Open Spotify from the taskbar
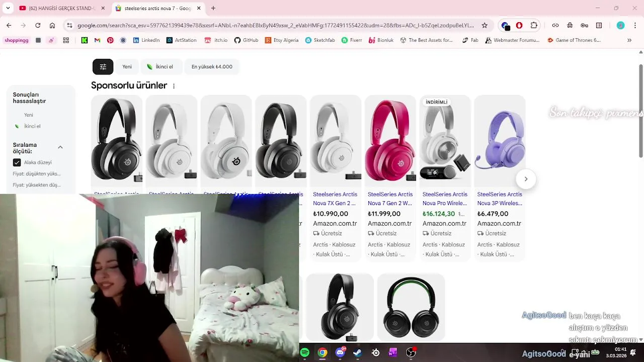The image size is (644, 362). coord(305,353)
